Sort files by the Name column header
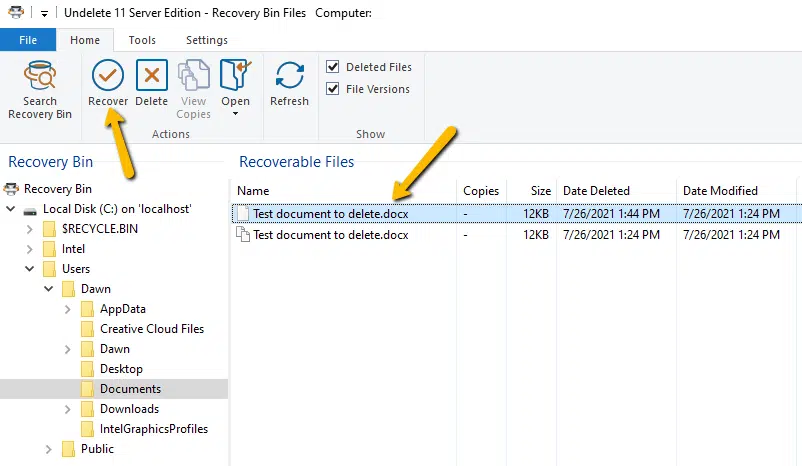The width and height of the screenshot is (802, 466). 253,191
